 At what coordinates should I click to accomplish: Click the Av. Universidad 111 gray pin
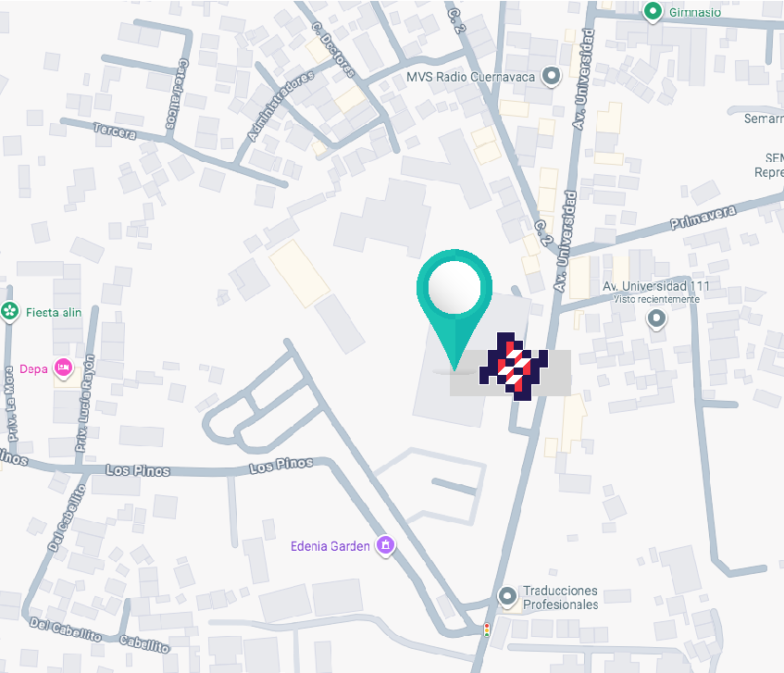[656, 318]
